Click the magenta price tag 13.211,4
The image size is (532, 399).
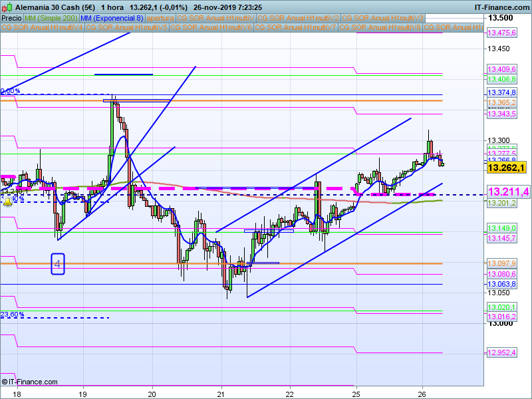[508, 192]
